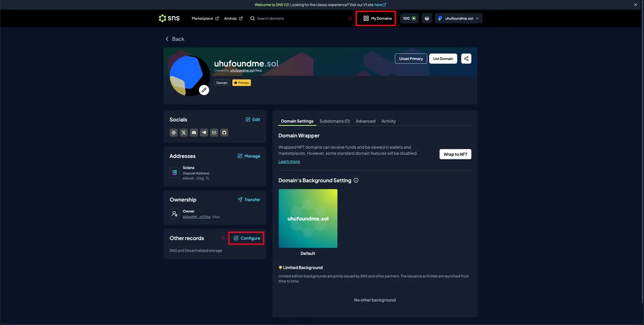The height and width of the screenshot is (325, 644).
Task: Click the share icon button
Action: (466, 59)
